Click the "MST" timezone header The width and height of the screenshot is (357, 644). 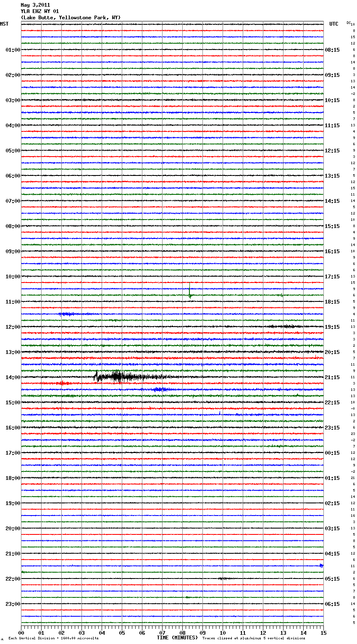click(x=4, y=24)
